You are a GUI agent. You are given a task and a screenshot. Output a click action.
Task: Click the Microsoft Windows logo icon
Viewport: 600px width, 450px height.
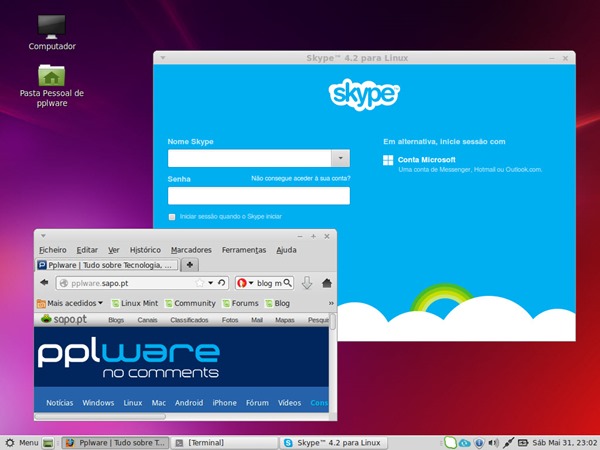388,160
